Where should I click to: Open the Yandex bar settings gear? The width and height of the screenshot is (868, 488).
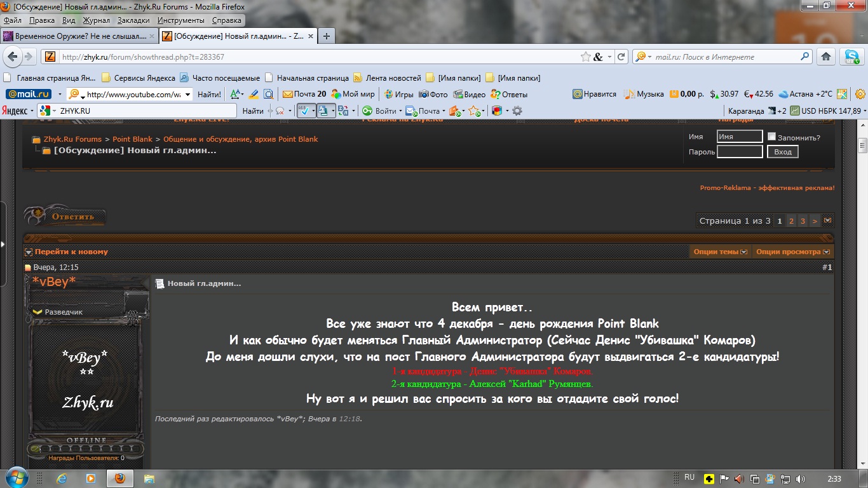(x=517, y=111)
